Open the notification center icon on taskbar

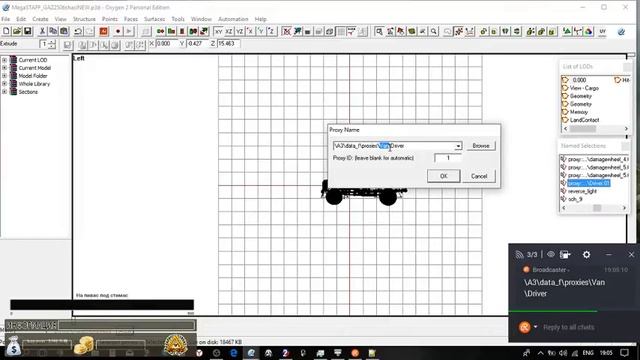coord(624,353)
